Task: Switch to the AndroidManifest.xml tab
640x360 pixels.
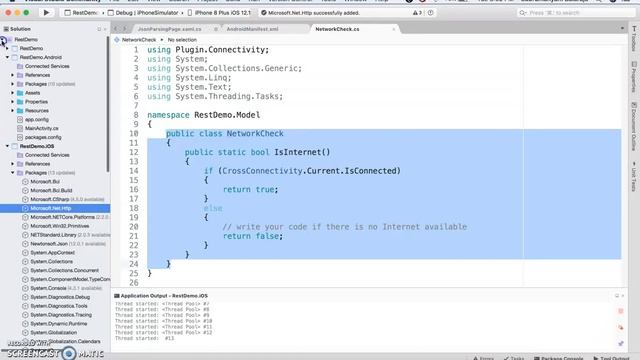Action: point(252,29)
